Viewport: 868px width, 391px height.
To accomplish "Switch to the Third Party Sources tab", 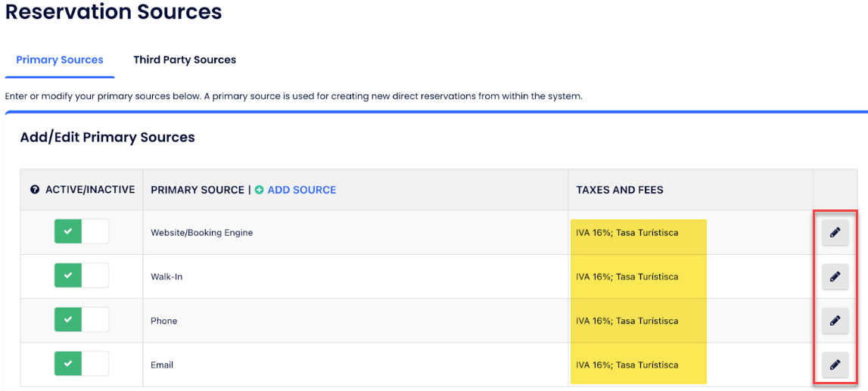I will pyautogui.click(x=185, y=60).
